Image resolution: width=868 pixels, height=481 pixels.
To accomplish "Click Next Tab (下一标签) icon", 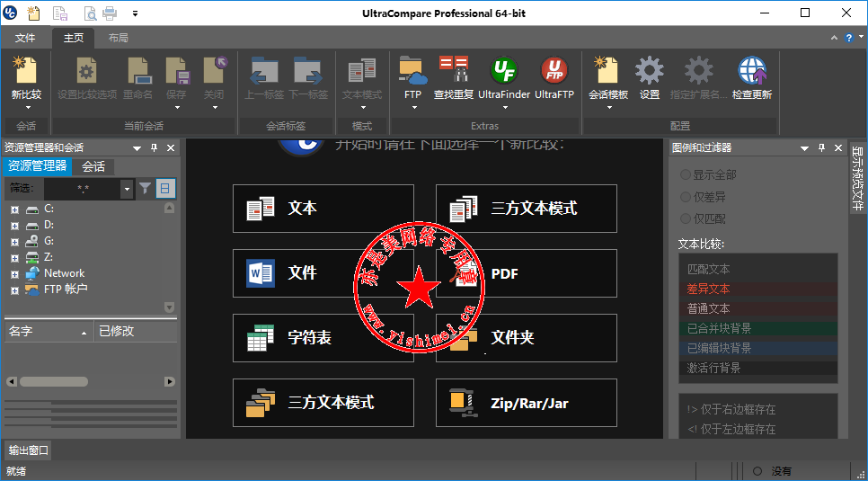I will tap(308, 70).
